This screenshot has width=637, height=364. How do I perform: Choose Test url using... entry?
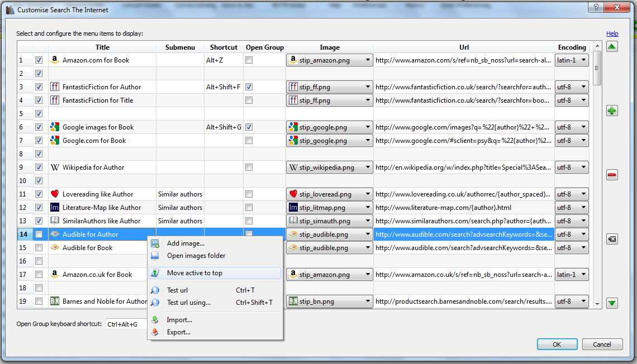coord(215,303)
